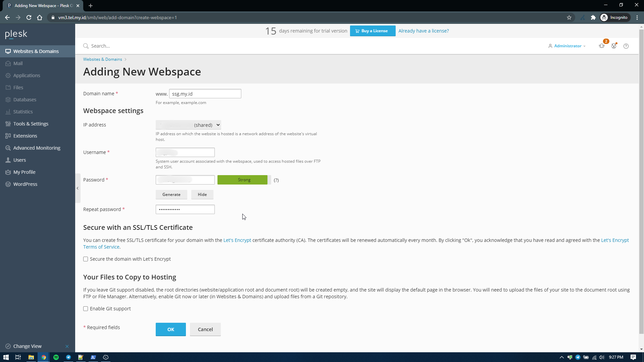The width and height of the screenshot is (644, 362).
Task: Open the Windows Start menu
Action: 6,357
